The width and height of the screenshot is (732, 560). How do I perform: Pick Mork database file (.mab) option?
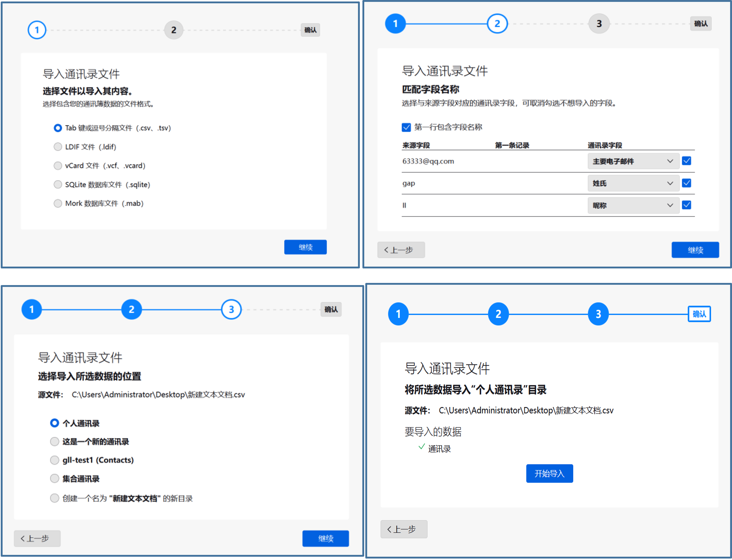[58, 203]
